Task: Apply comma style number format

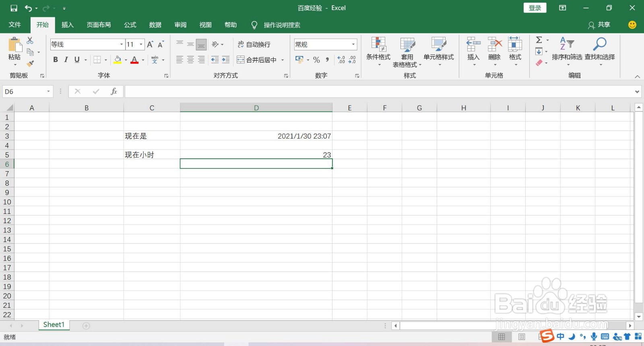Action: [x=327, y=60]
